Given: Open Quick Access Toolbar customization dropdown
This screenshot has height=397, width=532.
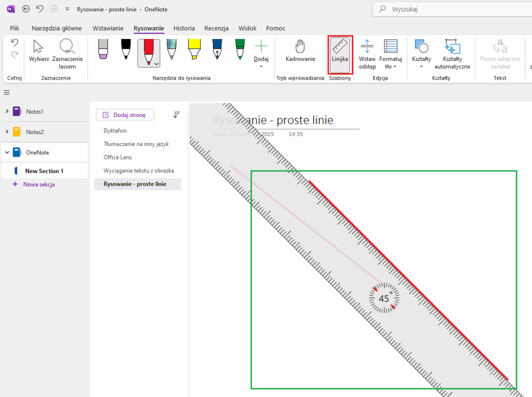Looking at the screenshot, I should point(67,9).
